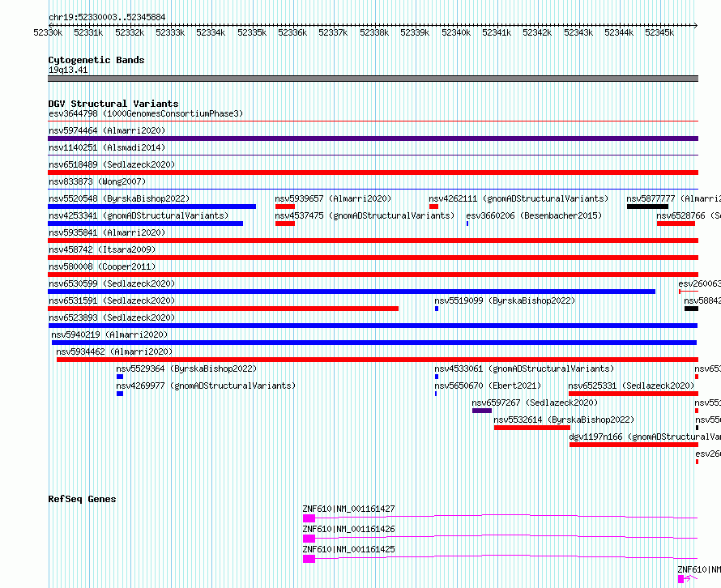Image resolution: width=721 pixels, height=588 pixels.
Task: Open the nsv6523893 (Sedlazeck2020) label
Action: point(112,317)
